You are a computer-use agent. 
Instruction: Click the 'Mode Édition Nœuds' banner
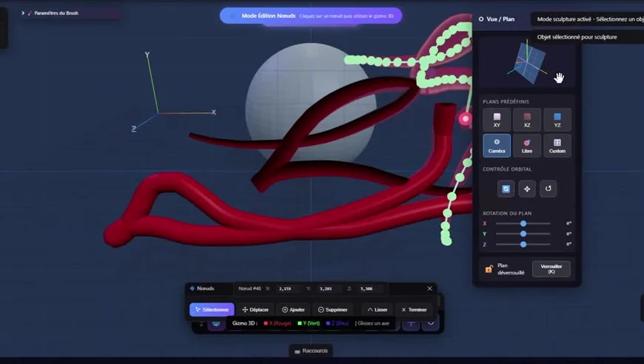311,16
